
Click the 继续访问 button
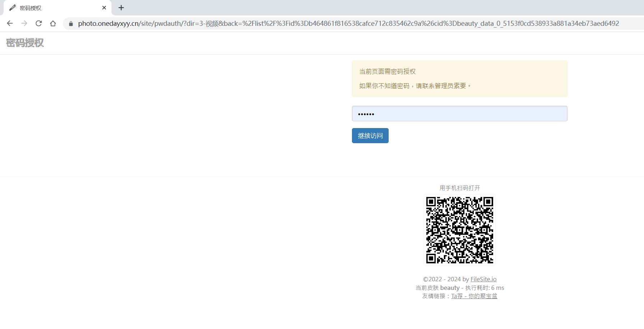[x=370, y=136]
